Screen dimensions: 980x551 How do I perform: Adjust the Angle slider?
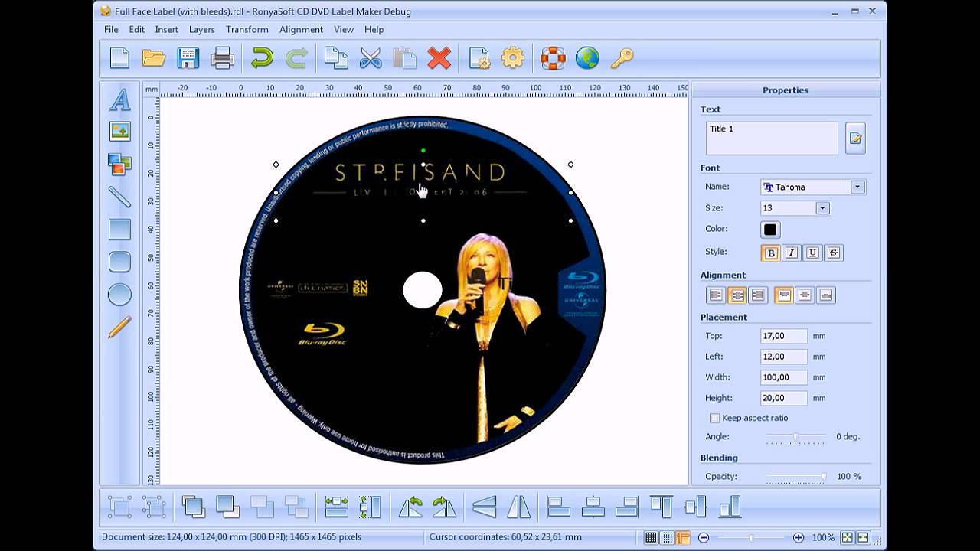click(796, 437)
